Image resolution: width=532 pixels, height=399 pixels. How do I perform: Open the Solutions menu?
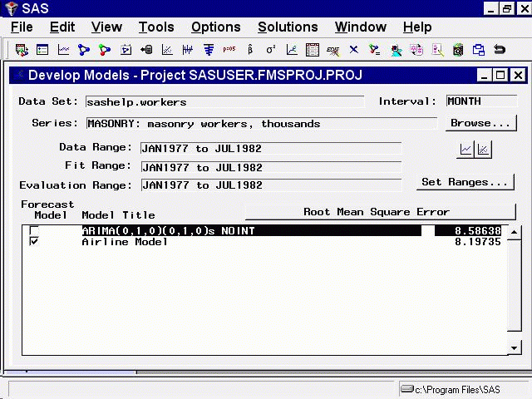pos(288,27)
